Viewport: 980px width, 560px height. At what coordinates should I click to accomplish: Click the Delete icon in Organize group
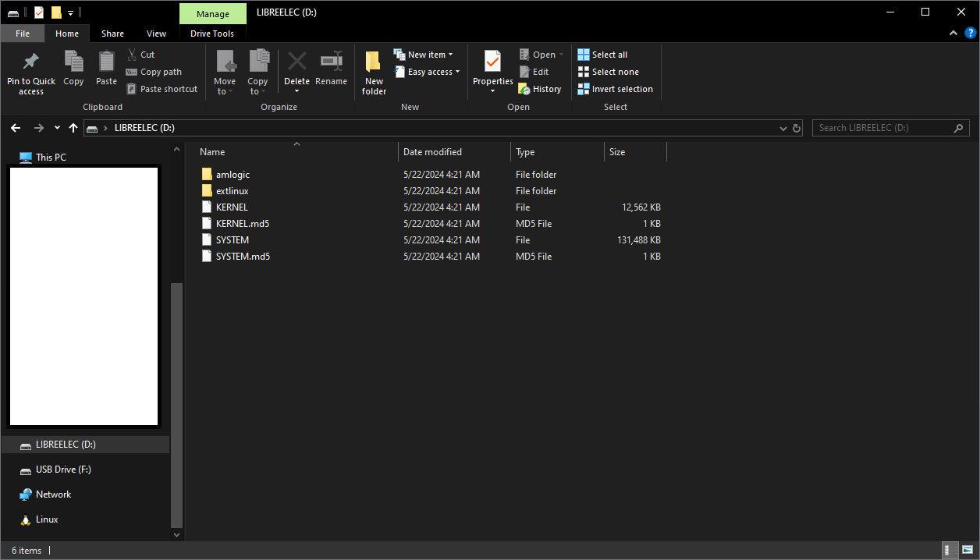pyautogui.click(x=296, y=62)
